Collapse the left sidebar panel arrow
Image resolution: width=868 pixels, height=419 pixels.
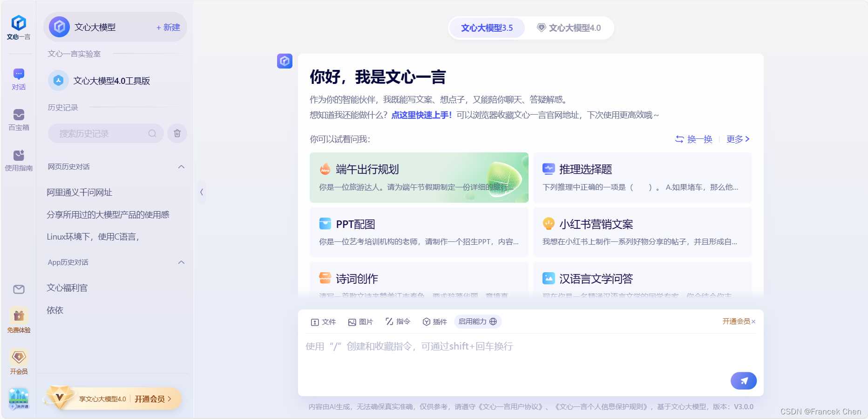click(x=201, y=192)
